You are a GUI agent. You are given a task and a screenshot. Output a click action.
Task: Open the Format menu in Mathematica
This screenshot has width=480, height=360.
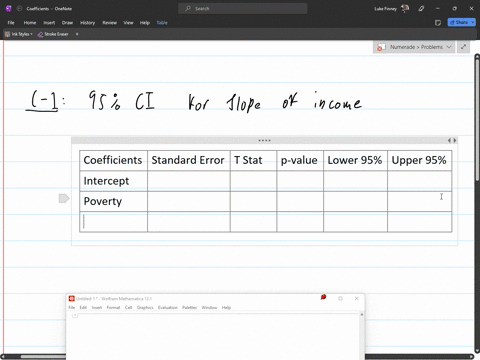(x=113, y=307)
